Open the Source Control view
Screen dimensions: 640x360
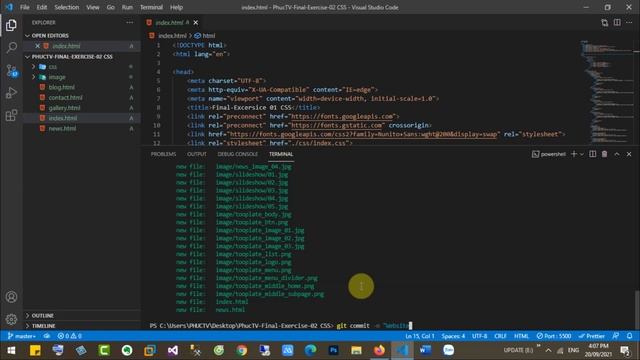pyautogui.click(x=11, y=71)
